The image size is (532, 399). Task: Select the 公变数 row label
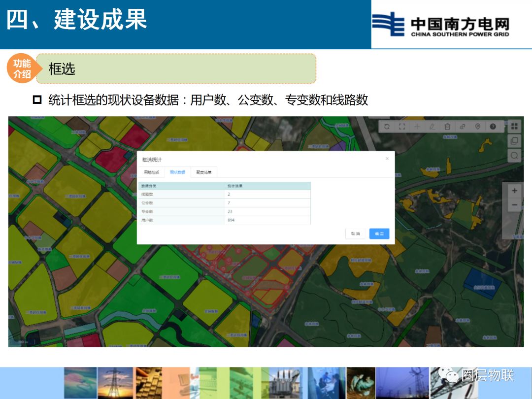point(147,203)
